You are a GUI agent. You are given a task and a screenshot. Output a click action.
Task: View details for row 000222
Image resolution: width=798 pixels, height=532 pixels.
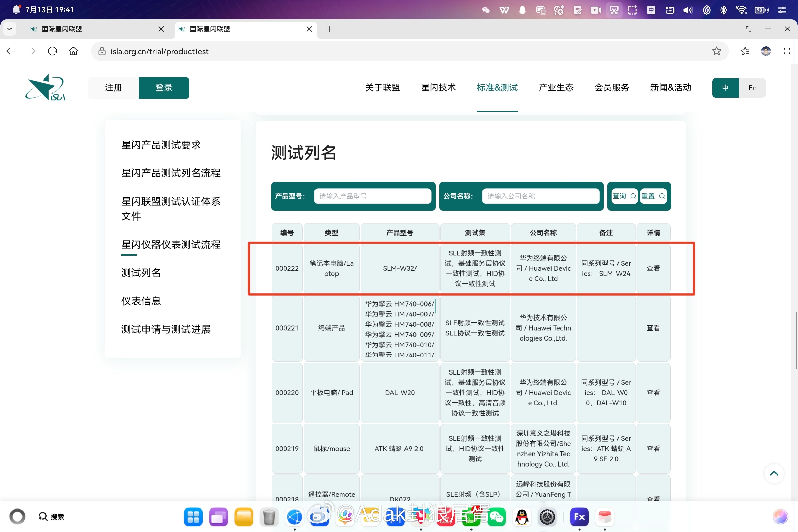tap(653, 268)
